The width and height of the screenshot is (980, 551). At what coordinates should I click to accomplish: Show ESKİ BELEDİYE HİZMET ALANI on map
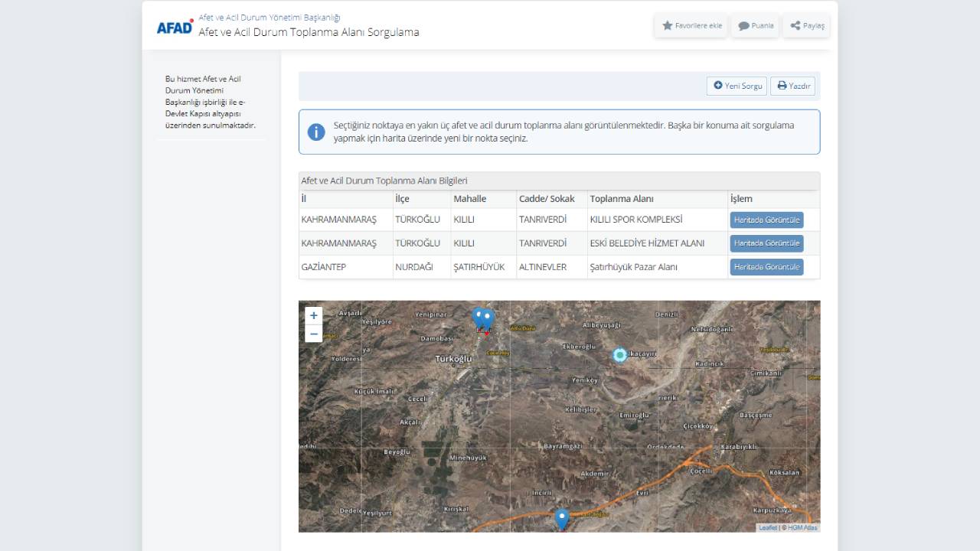766,243
